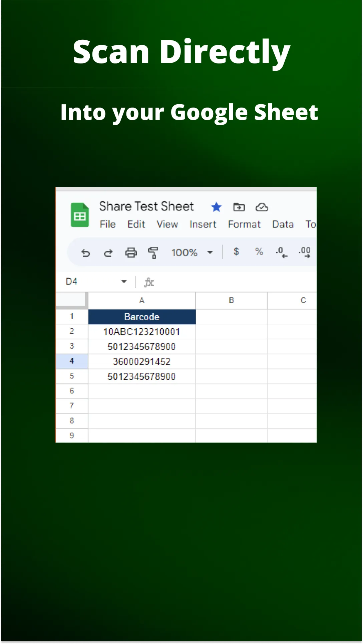Viewport: 363px width, 644px height.
Task: Select row 8 header
Action: 72,421
